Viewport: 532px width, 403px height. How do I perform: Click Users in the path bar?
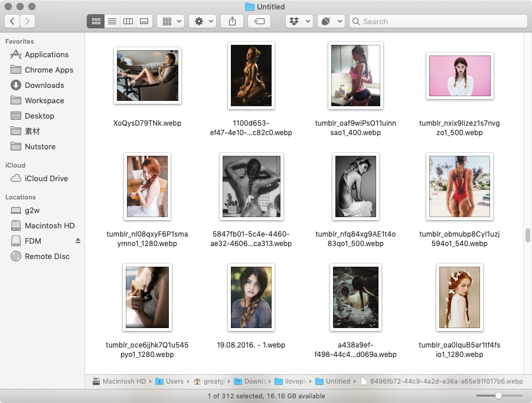pyautogui.click(x=169, y=381)
